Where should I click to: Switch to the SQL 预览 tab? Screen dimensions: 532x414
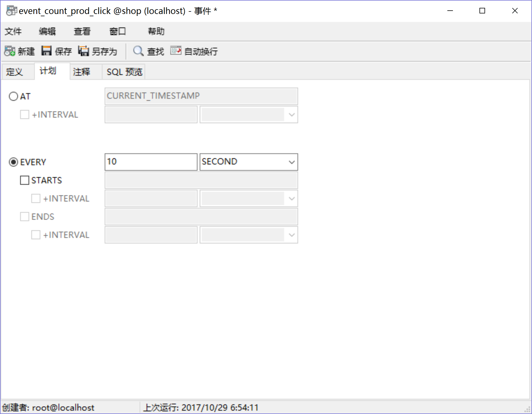click(124, 72)
